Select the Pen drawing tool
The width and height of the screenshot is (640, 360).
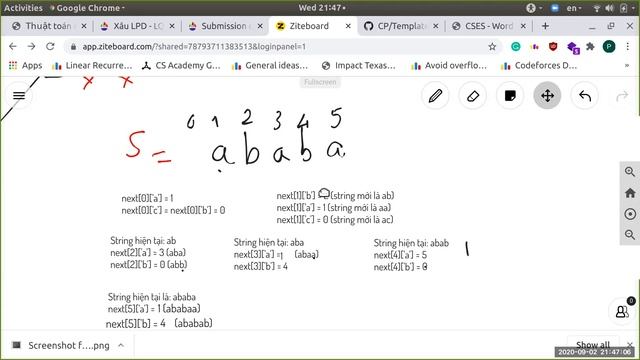tap(435, 96)
